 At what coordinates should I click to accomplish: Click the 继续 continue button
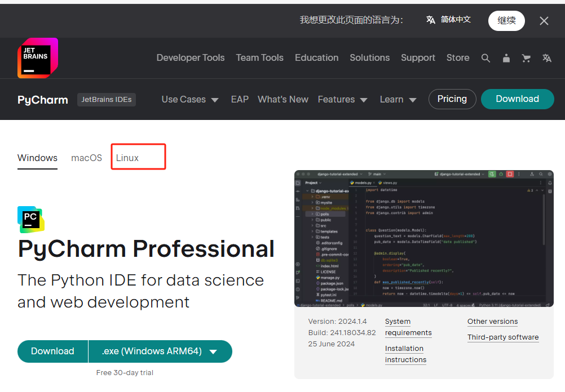point(506,20)
